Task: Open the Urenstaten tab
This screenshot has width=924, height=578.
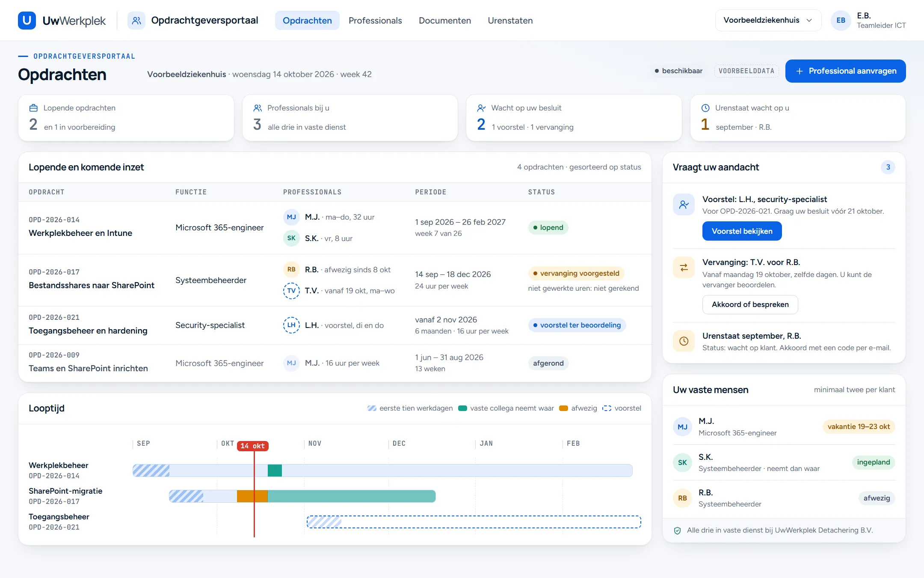Action: click(510, 20)
